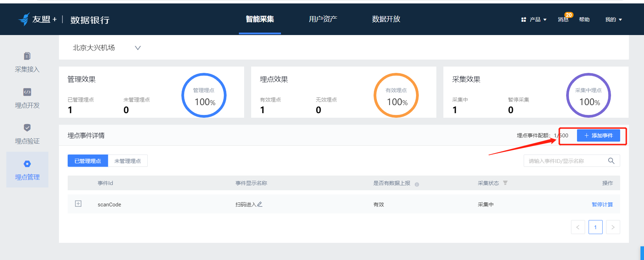Go to previous page arrow
Viewport: 644px width, 260px height.
tap(578, 227)
